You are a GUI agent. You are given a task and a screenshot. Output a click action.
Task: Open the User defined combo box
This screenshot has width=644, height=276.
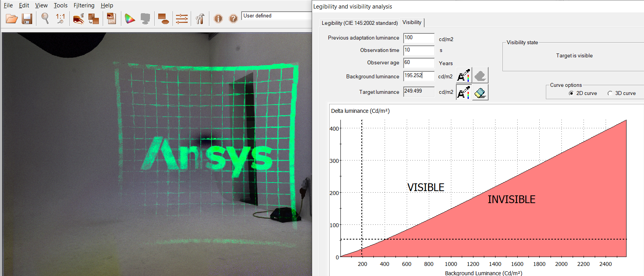(277, 16)
